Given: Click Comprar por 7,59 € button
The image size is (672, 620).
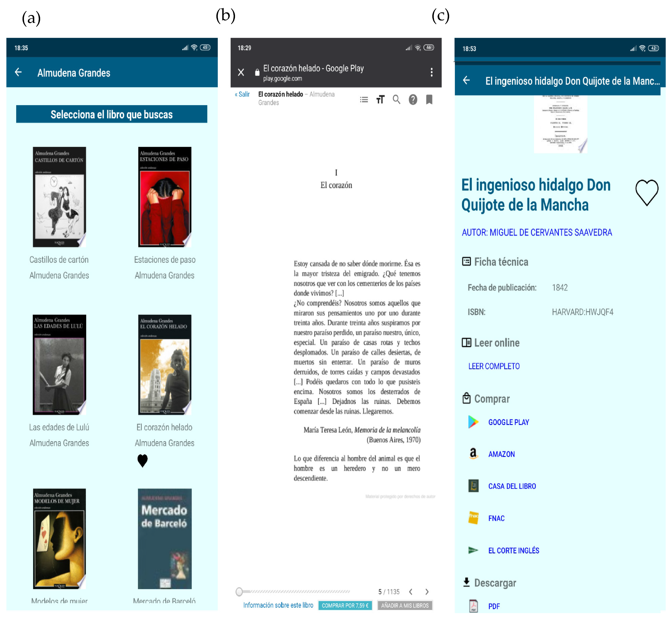Looking at the screenshot, I should (345, 606).
